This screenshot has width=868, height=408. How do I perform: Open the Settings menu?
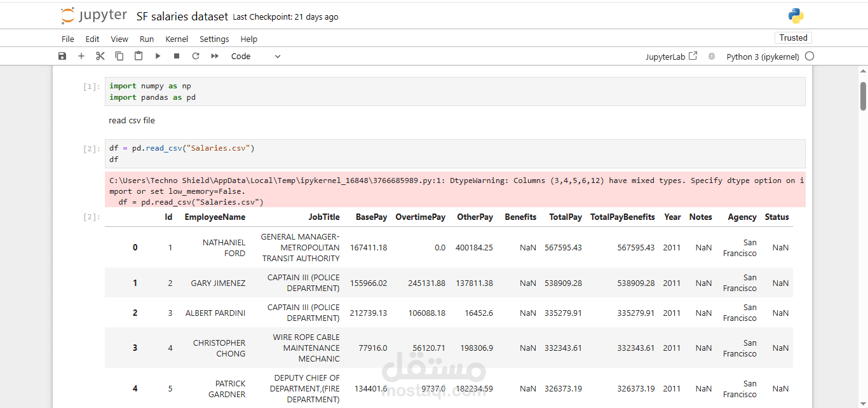(x=214, y=39)
